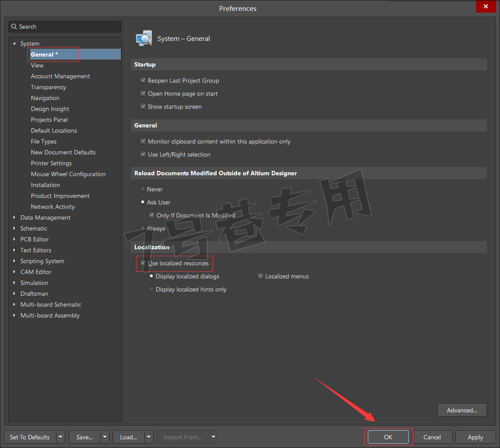Open Default Locations page
The width and height of the screenshot is (500, 448).
point(54,130)
